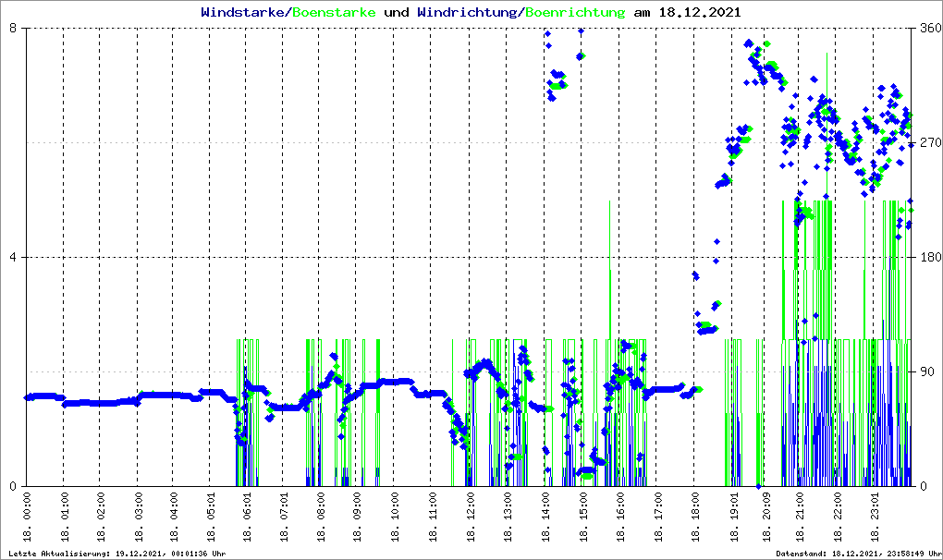Image resolution: width=943 pixels, height=560 pixels.
Task: Click the direction axis value "270"
Action: point(930,142)
